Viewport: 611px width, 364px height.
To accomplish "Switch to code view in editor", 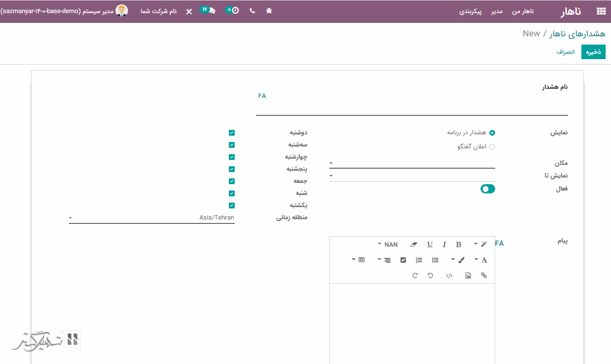I will pyautogui.click(x=449, y=275).
